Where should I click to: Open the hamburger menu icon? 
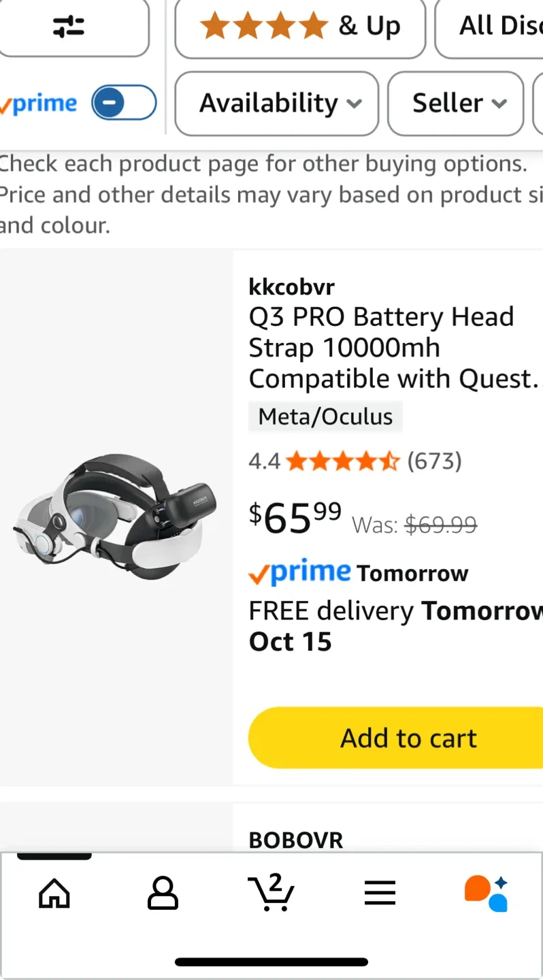(x=380, y=893)
